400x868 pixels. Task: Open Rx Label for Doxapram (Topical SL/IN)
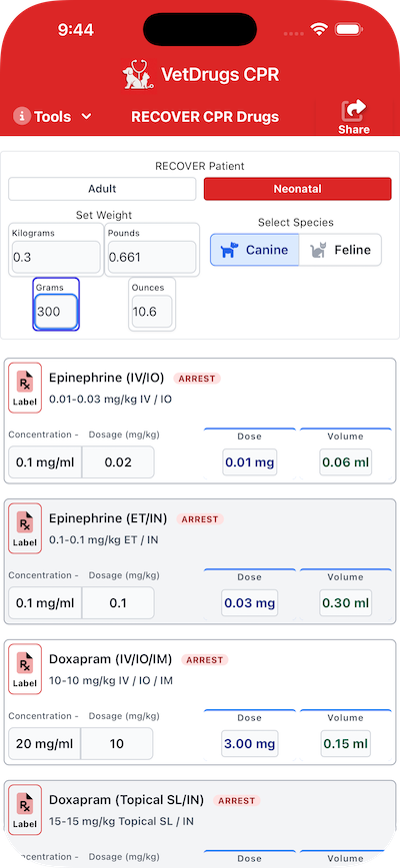(x=25, y=809)
